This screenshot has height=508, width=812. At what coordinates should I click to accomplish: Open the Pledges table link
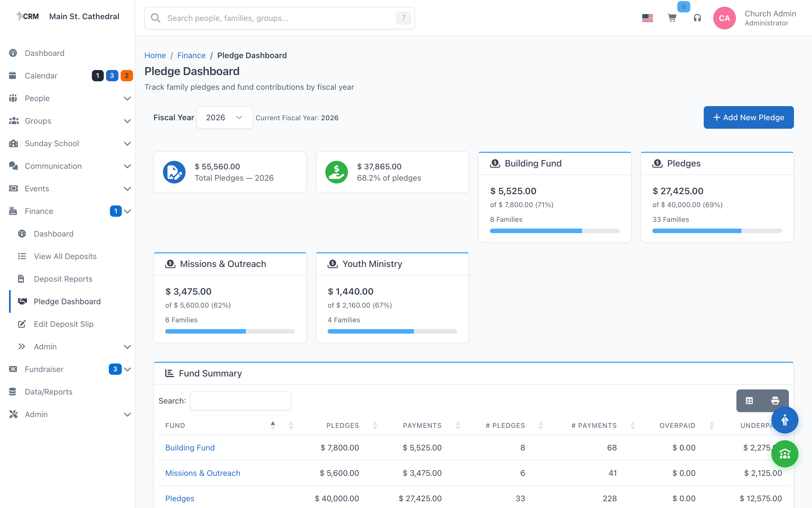point(180,498)
